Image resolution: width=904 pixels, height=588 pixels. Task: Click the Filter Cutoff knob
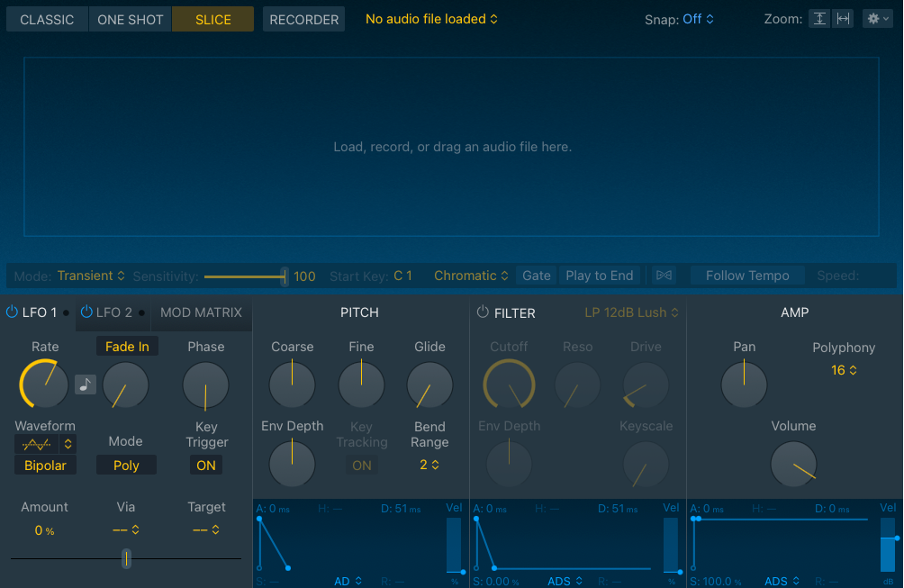coord(509,384)
